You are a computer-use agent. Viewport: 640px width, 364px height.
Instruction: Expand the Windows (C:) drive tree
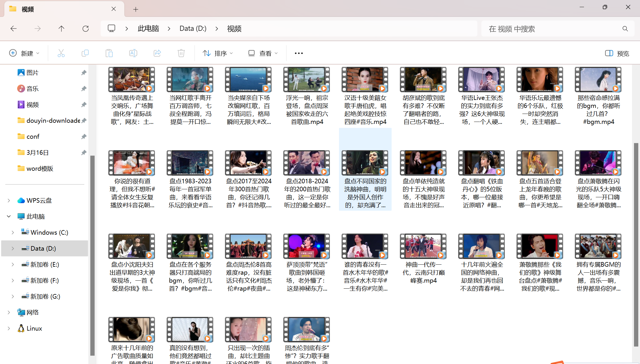coord(13,232)
